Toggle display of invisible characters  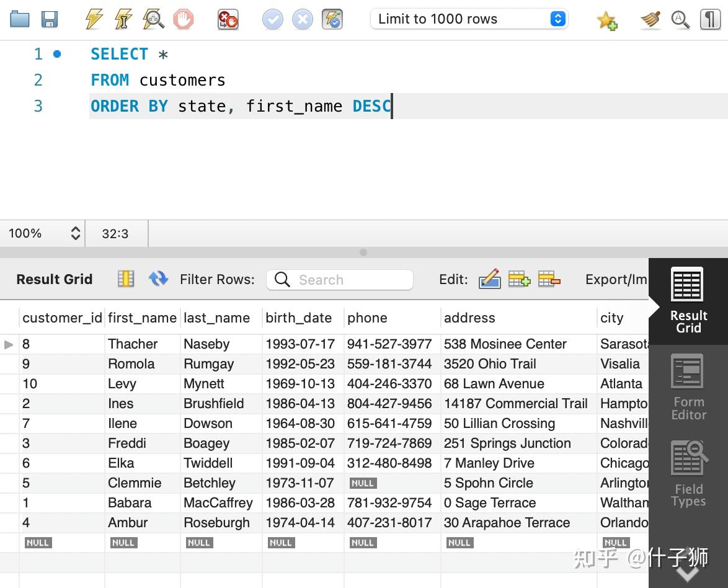710,19
